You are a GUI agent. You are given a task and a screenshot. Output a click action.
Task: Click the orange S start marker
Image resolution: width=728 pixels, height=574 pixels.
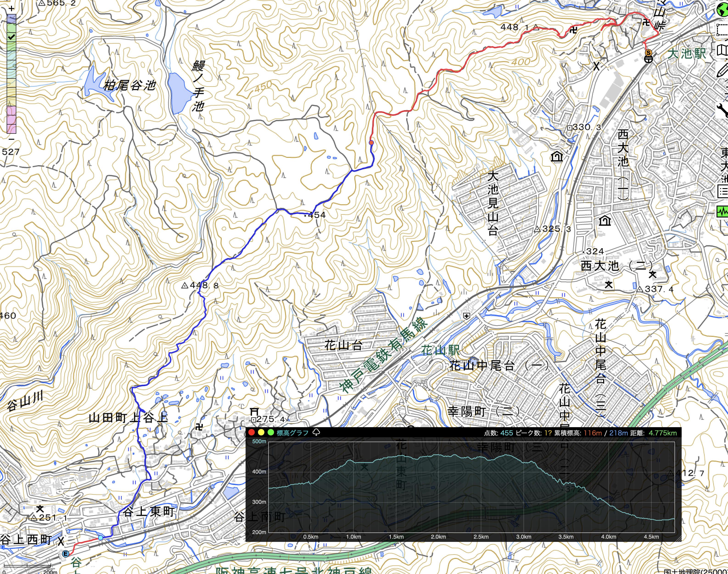point(648,53)
